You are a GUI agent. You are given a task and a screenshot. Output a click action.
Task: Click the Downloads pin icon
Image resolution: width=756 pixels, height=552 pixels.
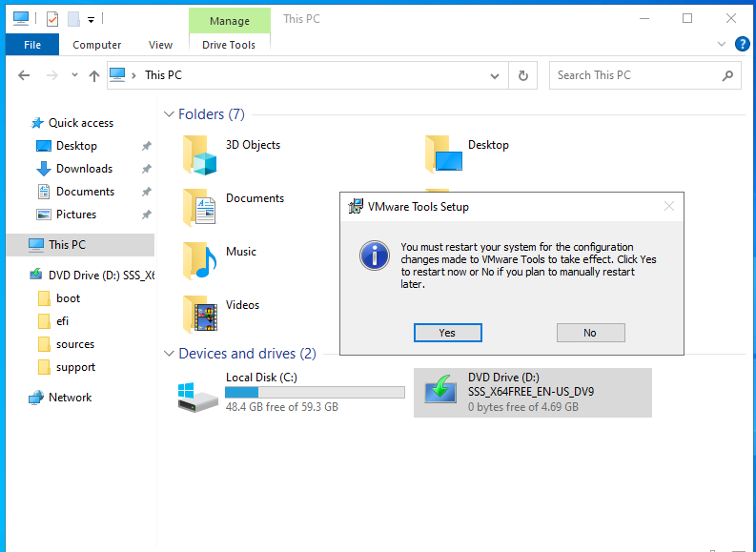(x=147, y=169)
